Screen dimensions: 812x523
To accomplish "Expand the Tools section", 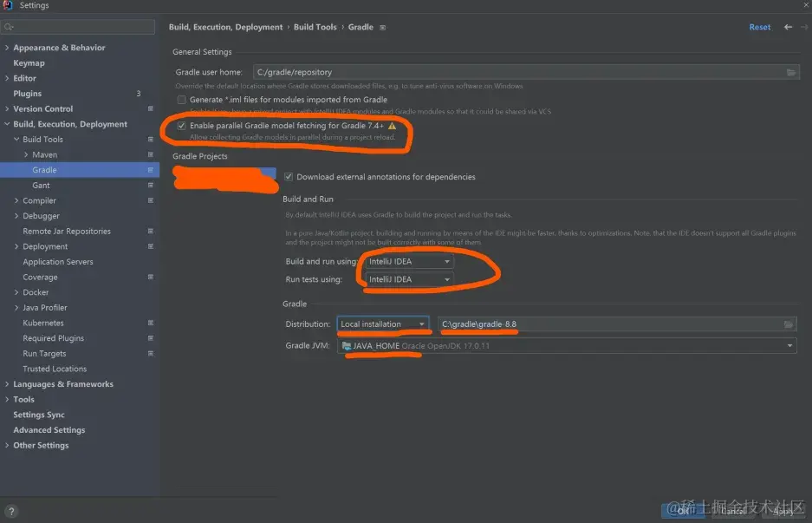I will coord(7,399).
